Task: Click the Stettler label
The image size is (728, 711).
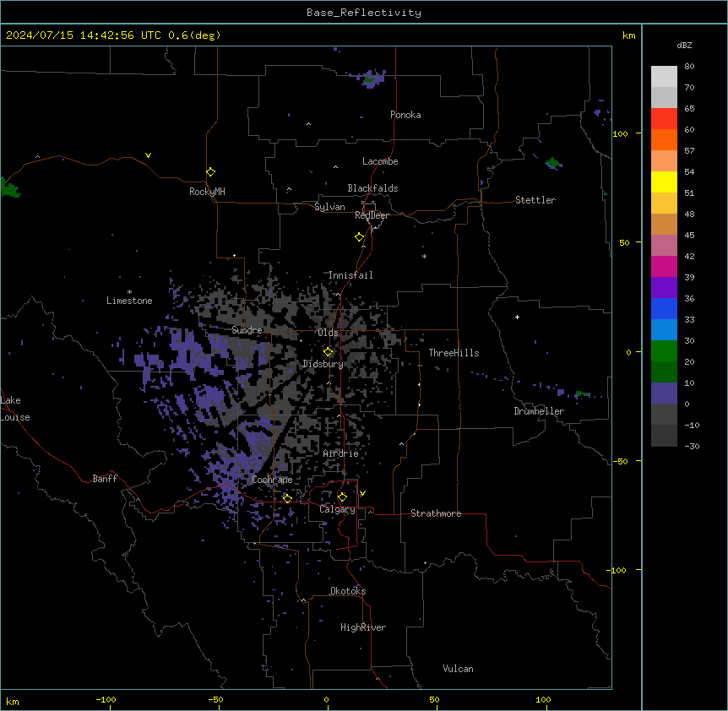Action: pyautogui.click(x=535, y=200)
